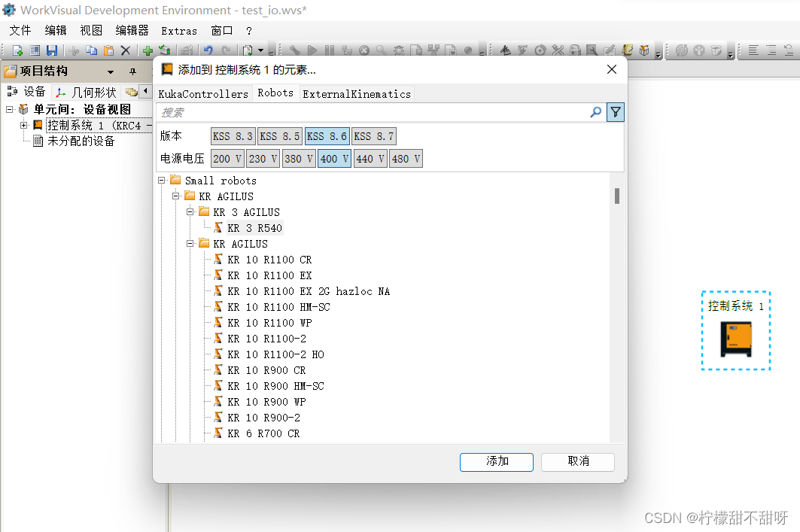Click the gray circled X stop icon
This screenshot has height=532, width=800.
(x=363, y=50)
